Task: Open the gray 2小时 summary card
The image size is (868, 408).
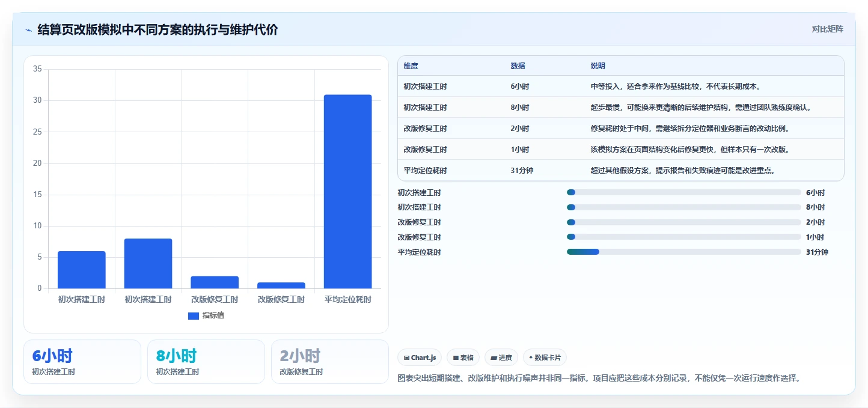Action: (x=330, y=362)
